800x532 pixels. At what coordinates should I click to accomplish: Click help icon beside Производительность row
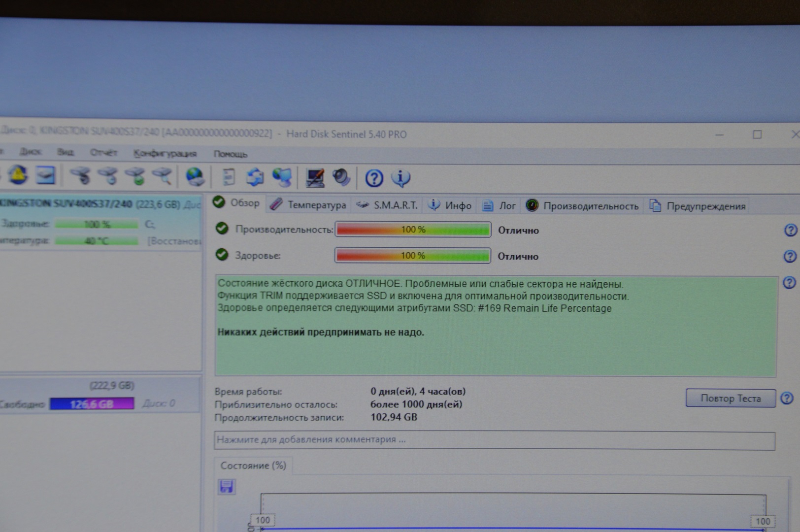[791, 230]
